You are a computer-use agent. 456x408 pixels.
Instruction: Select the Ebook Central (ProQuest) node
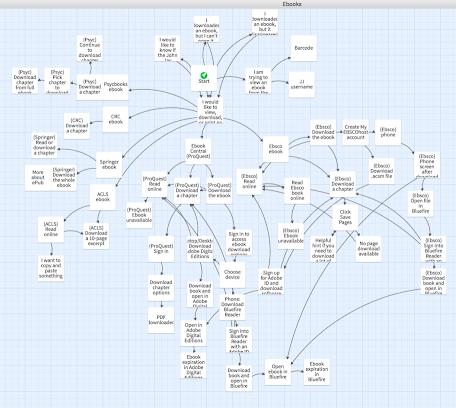pos(198,152)
